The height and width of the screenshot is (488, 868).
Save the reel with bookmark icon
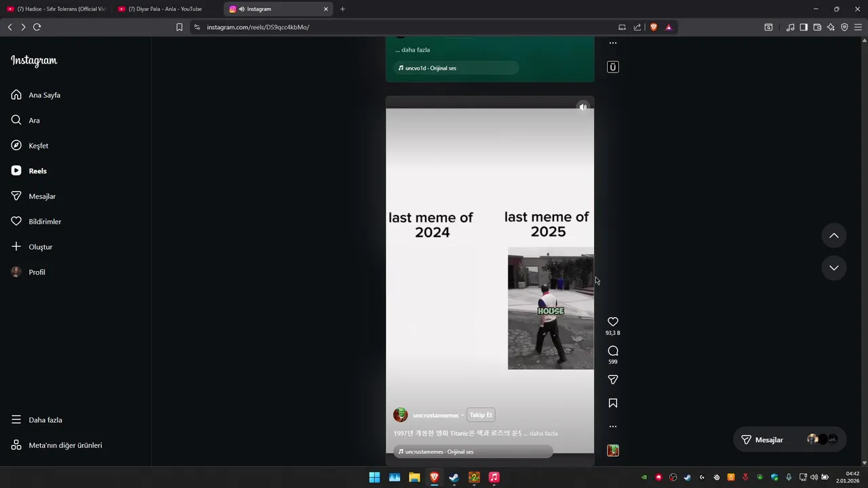click(613, 403)
